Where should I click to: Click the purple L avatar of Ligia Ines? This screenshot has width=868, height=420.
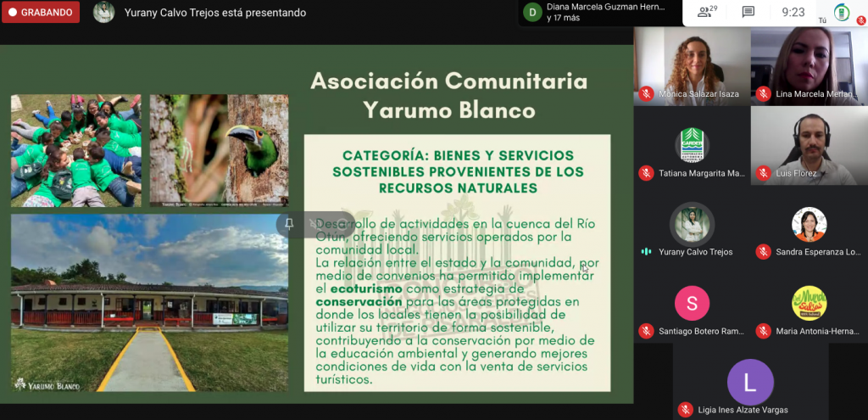pos(750,383)
